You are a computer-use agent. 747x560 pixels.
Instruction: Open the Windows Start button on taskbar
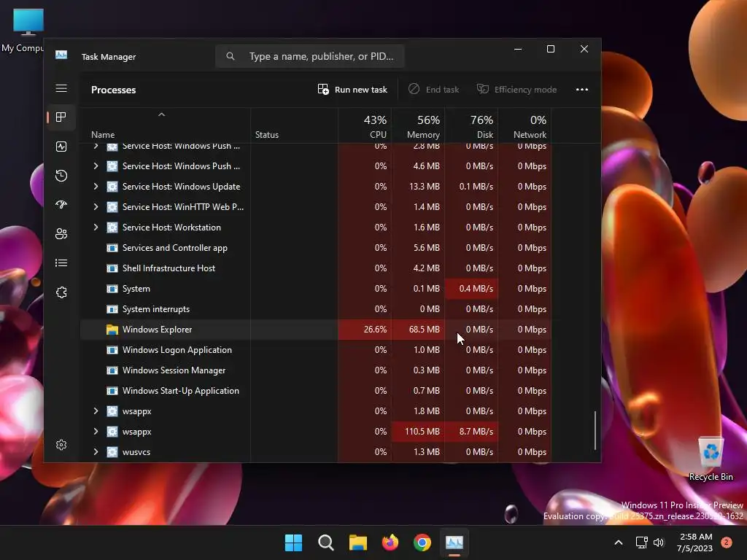point(293,542)
